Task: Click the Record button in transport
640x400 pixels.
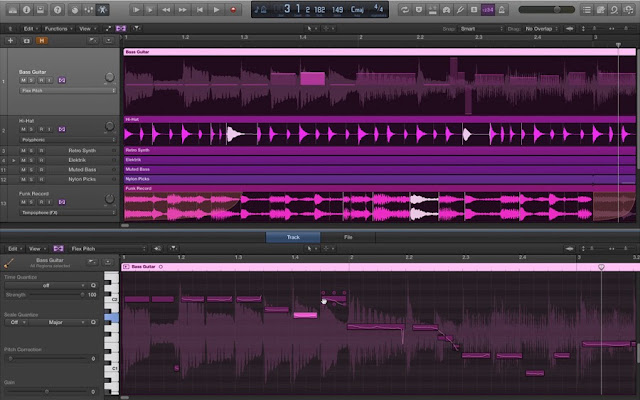Action: click(x=233, y=10)
